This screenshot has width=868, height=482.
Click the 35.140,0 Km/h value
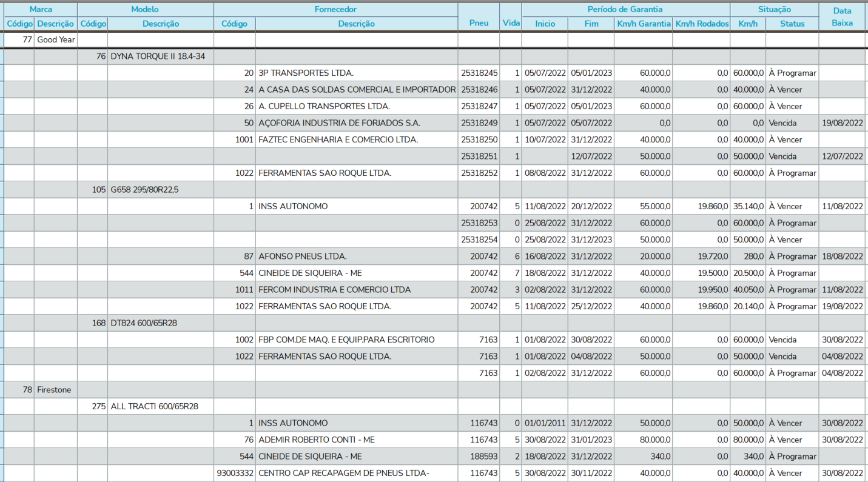749,206
